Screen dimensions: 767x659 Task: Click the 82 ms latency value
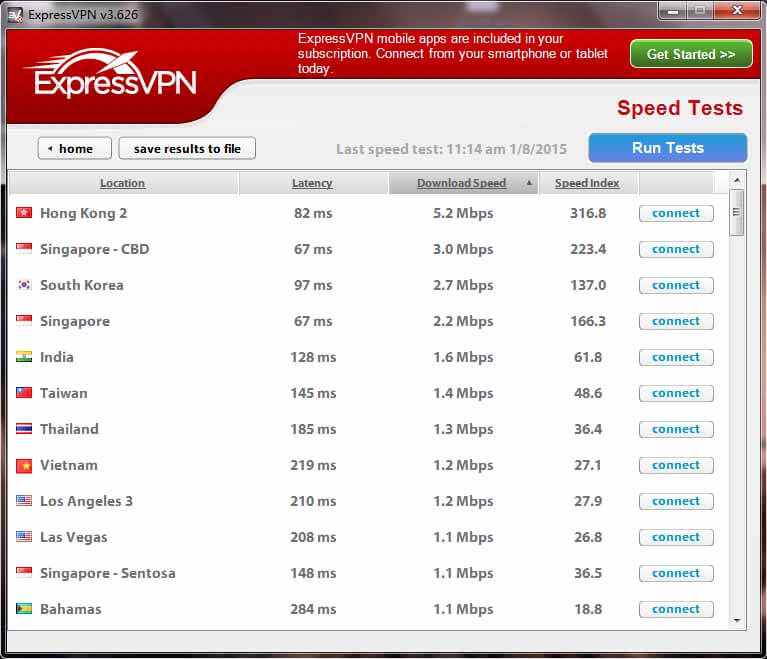pyautogui.click(x=313, y=213)
